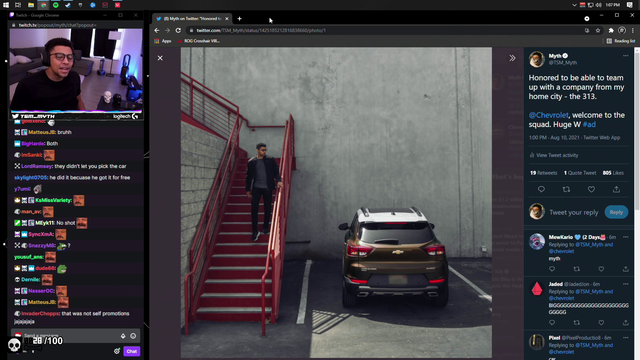Open the 19 Retweets list

[543, 173]
